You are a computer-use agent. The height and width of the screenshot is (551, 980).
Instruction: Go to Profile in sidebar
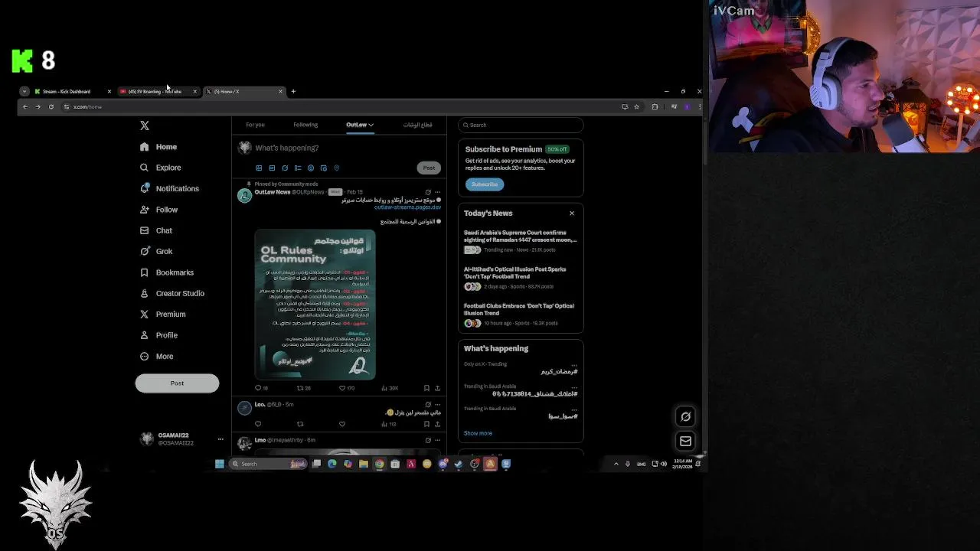click(158, 335)
